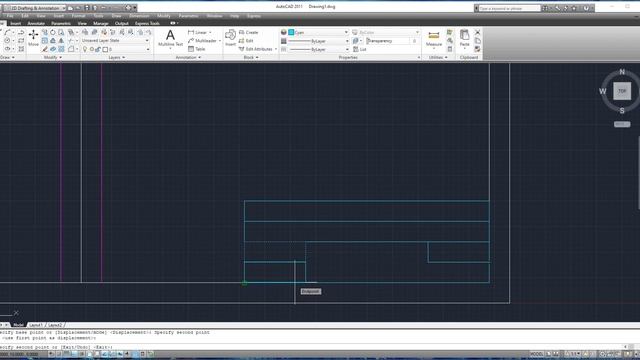Click the Match Properties icon
This screenshot has height=360, width=640.
tap(478, 49)
